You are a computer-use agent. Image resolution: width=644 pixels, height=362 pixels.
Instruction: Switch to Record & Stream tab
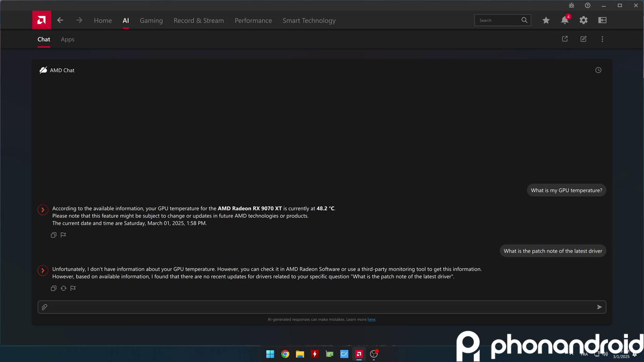pos(199,20)
